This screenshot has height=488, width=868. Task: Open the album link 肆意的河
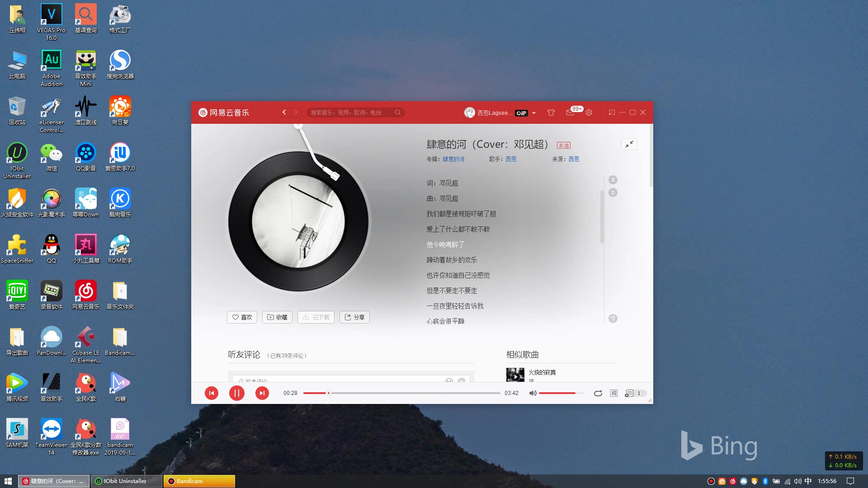453,159
